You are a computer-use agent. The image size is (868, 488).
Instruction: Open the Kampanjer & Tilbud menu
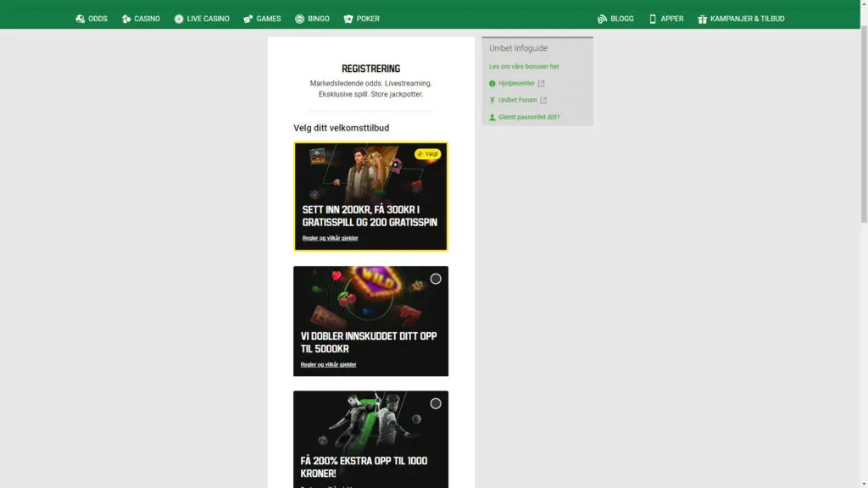click(740, 18)
